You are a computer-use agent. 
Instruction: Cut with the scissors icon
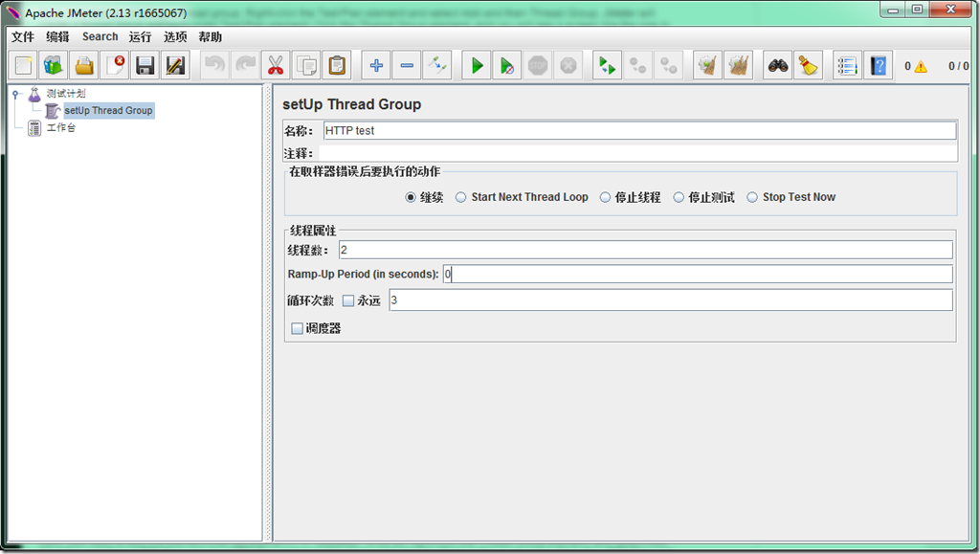[x=276, y=65]
